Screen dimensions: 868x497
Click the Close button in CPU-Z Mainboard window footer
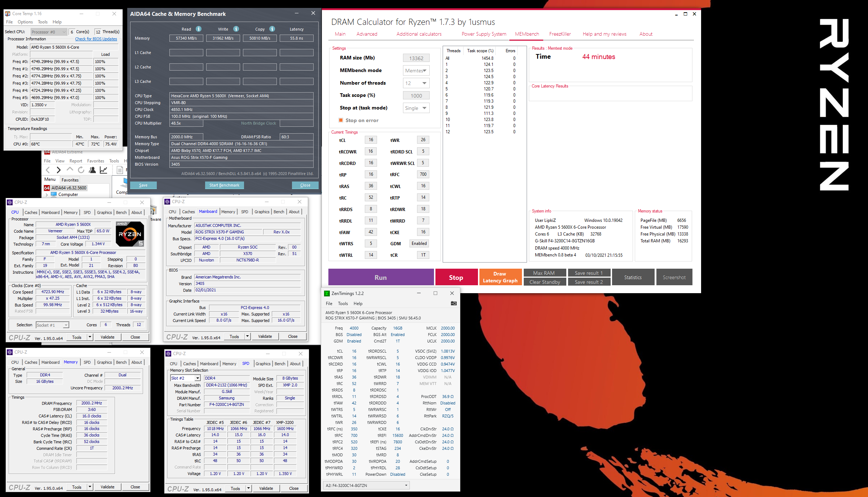293,336
